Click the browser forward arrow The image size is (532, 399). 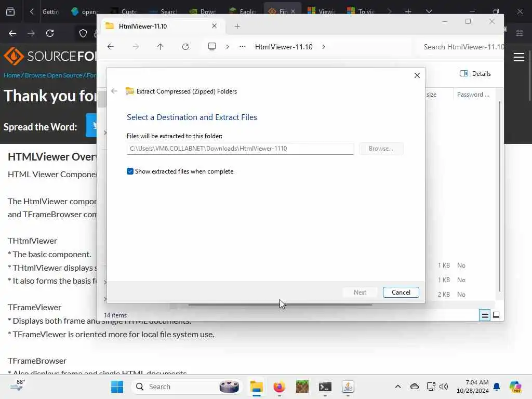pyautogui.click(x=31, y=33)
